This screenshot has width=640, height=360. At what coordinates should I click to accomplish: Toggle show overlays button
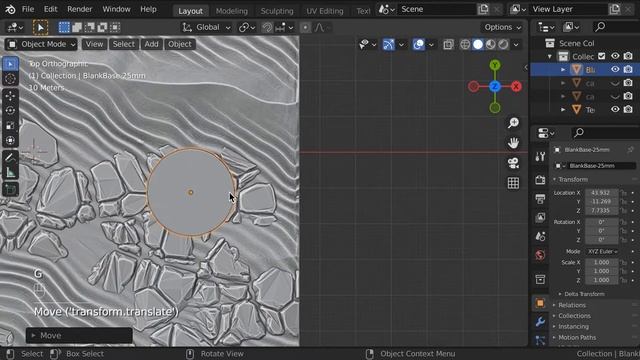(418, 44)
